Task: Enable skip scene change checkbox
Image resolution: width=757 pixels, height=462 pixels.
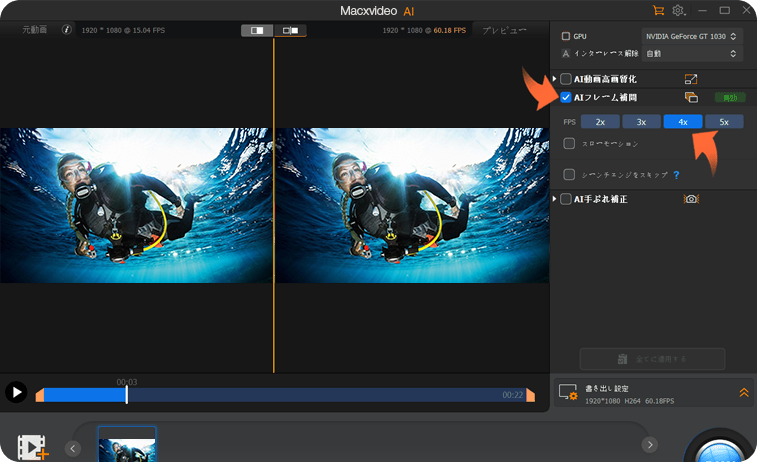Action: (569, 174)
